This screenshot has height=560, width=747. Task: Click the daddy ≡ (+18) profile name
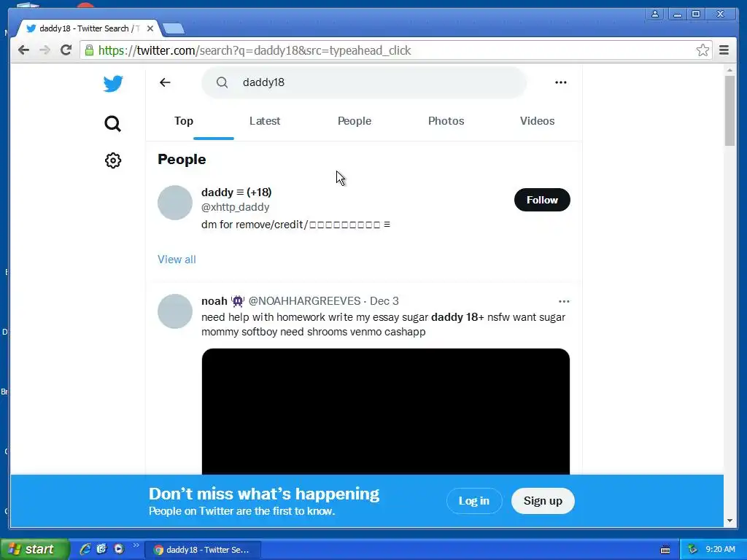click(x=236, y=192)
